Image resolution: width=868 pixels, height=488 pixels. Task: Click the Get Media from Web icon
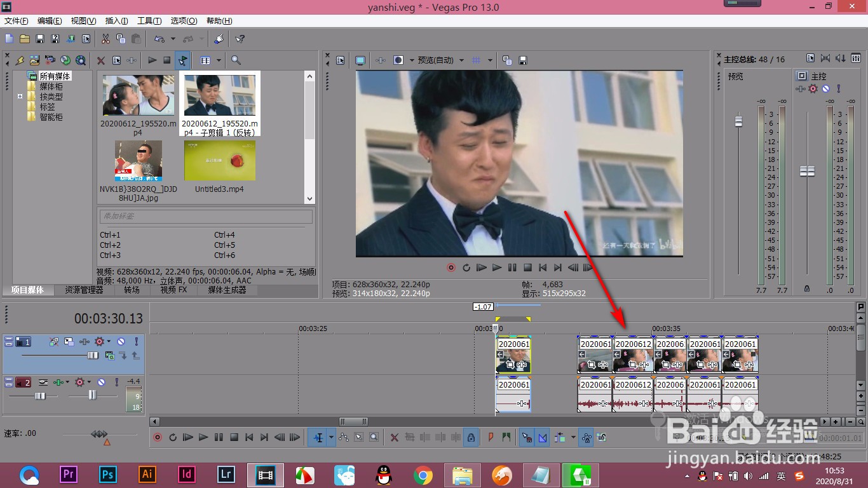pos(81,60)
